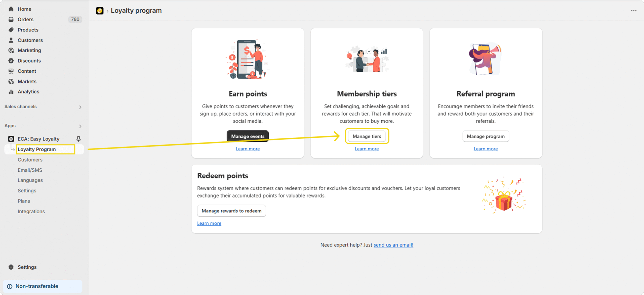Click the Discounts badge icon
Viewport: 644px width, 295px height.
11,61
